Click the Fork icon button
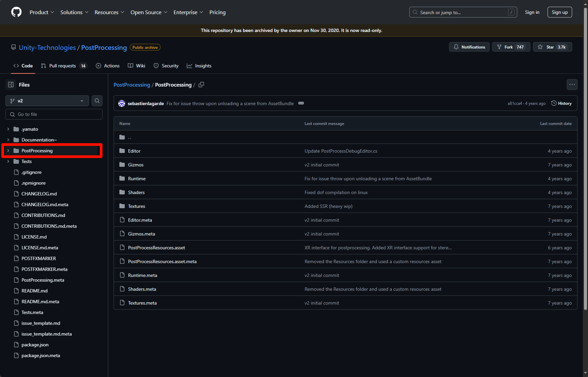 [x=511, y=47]
